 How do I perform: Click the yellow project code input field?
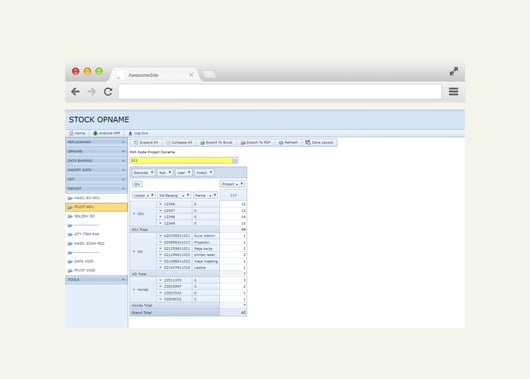pyautogui.click(x=181, y=161)
